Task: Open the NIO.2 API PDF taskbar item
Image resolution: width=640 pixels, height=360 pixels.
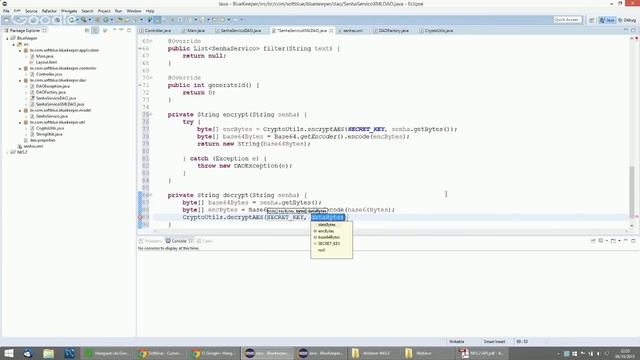Action: point(482,353)
